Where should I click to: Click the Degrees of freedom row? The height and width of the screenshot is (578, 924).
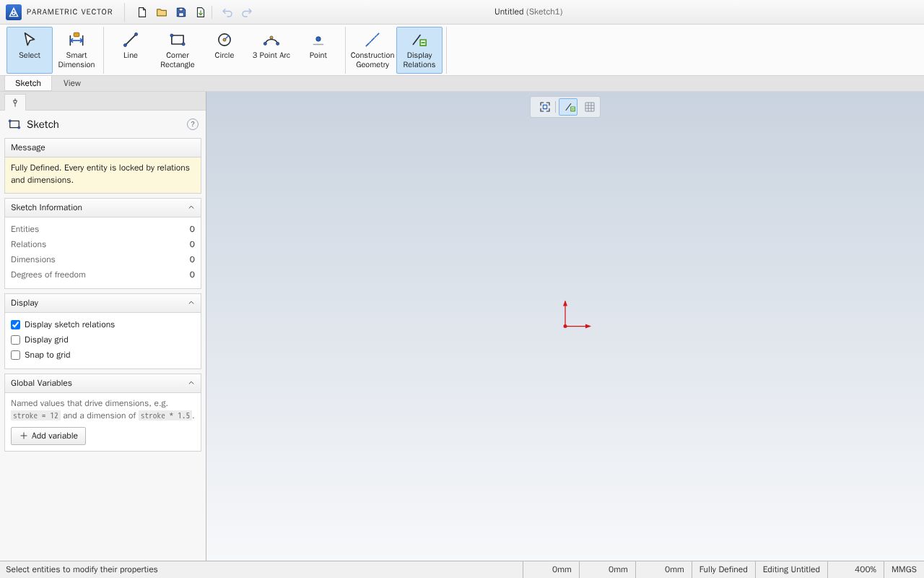click(x=103, y=275)
